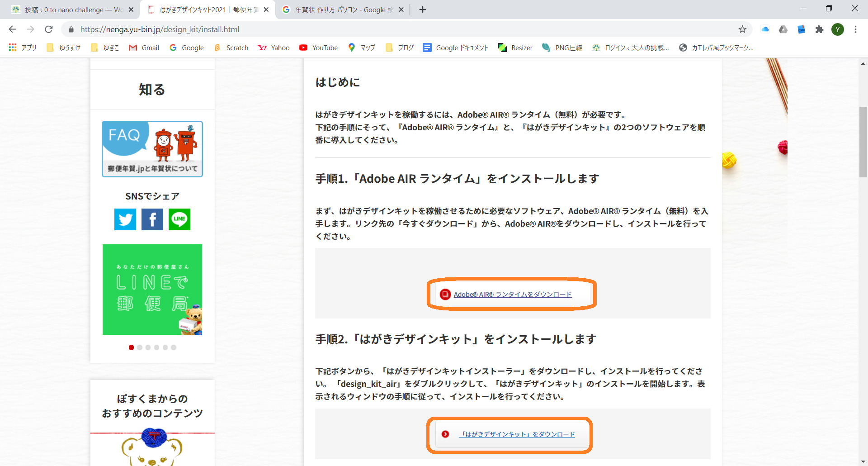Open a new browser tab

(423, 10)
